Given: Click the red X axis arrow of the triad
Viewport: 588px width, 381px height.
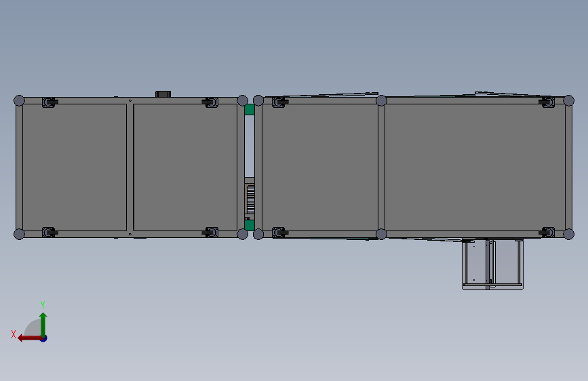Looking at the screenshot, I should click(x=30, y=338).
